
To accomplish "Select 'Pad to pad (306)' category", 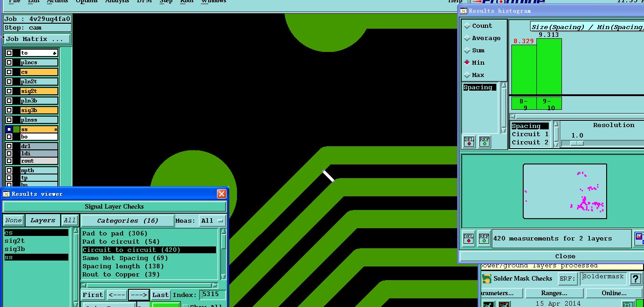I will [149, 234].
